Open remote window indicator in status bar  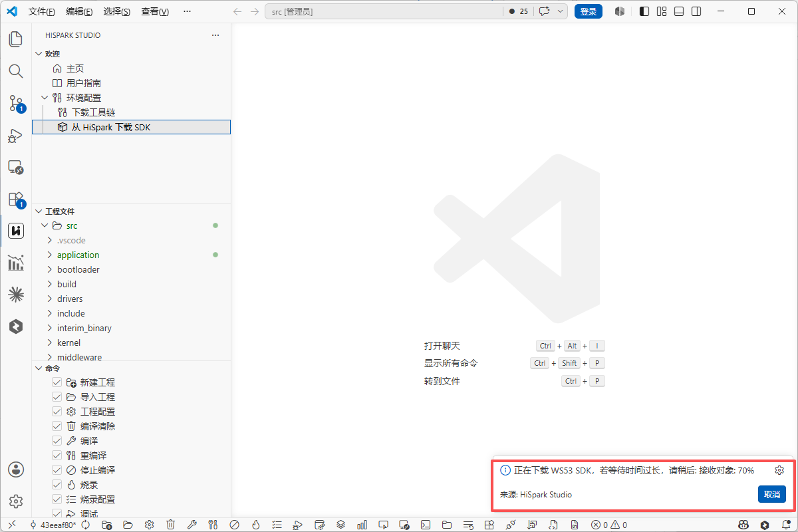12,525
